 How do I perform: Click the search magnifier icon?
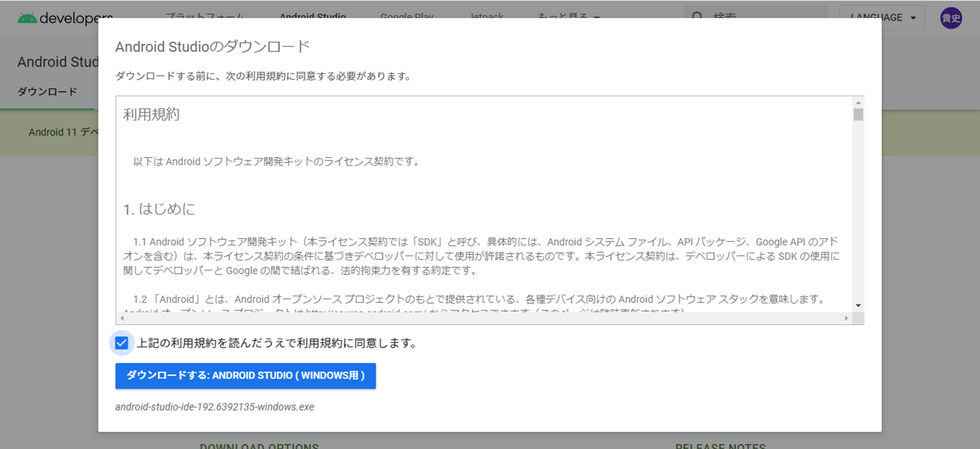pyautogui.click(x=697, y=17)
